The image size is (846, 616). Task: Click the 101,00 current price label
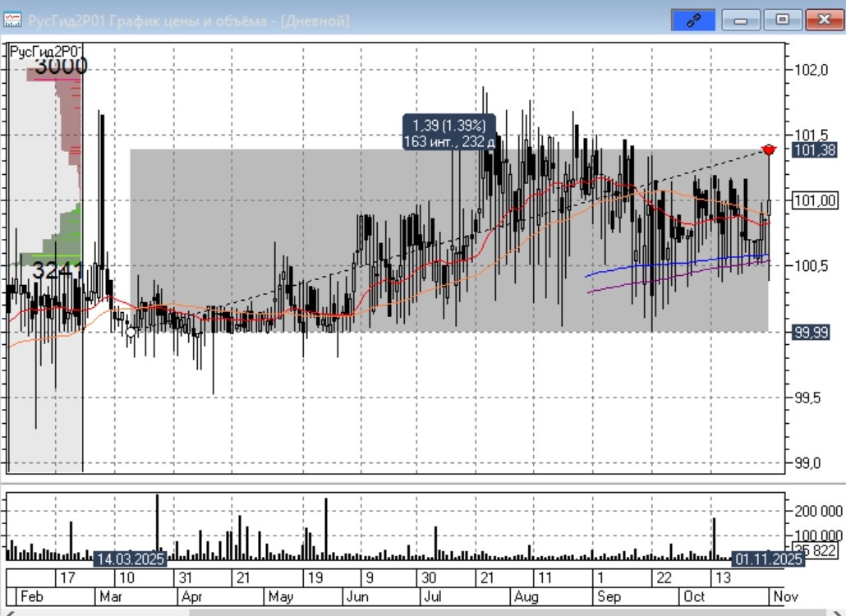[815, 200]
